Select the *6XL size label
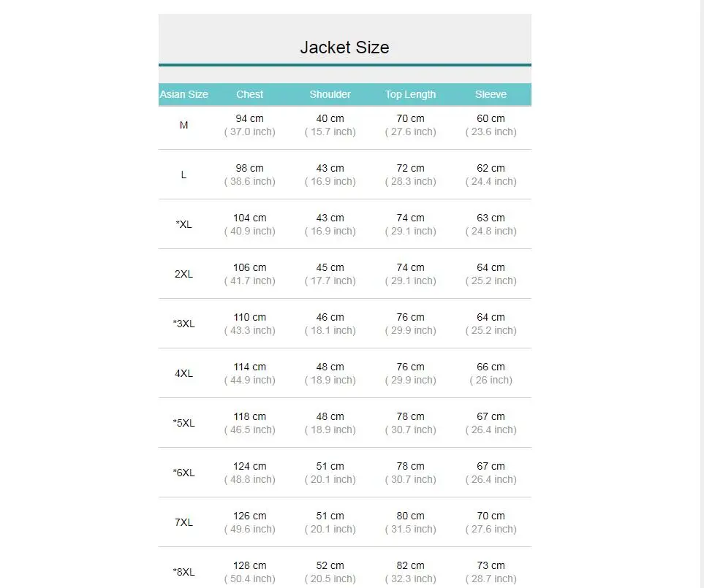Viewport: 704px width, 588px height. click(183, 473)
